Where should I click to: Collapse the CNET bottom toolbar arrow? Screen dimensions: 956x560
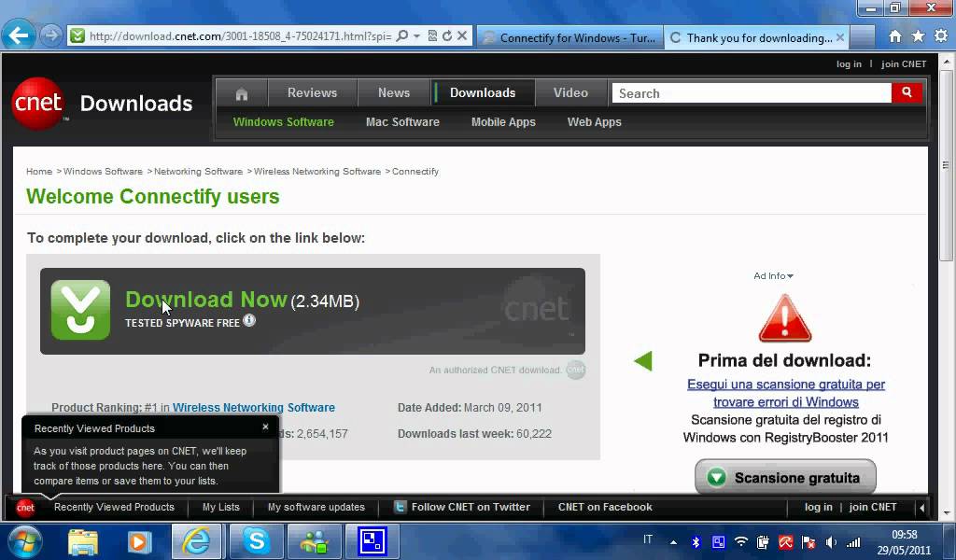click(x=921, y=507)
